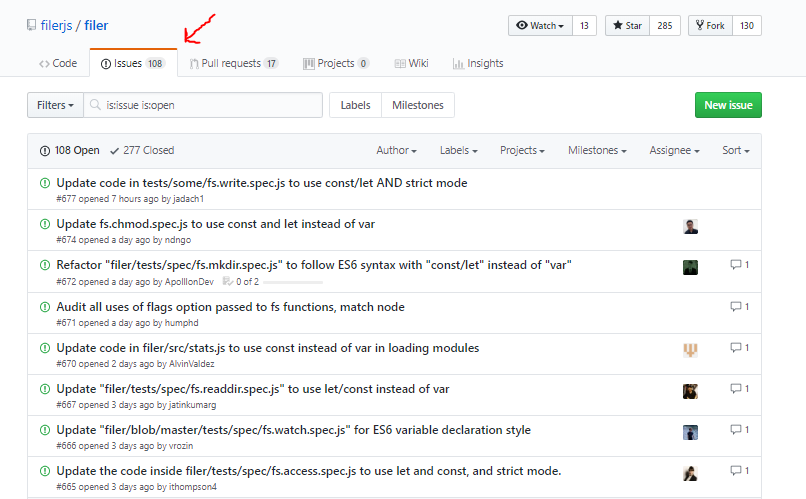Show the 277 Closed issues
The height and width of the screenshot is (499, 806).
pyautogui.click(x=141, y=150)
